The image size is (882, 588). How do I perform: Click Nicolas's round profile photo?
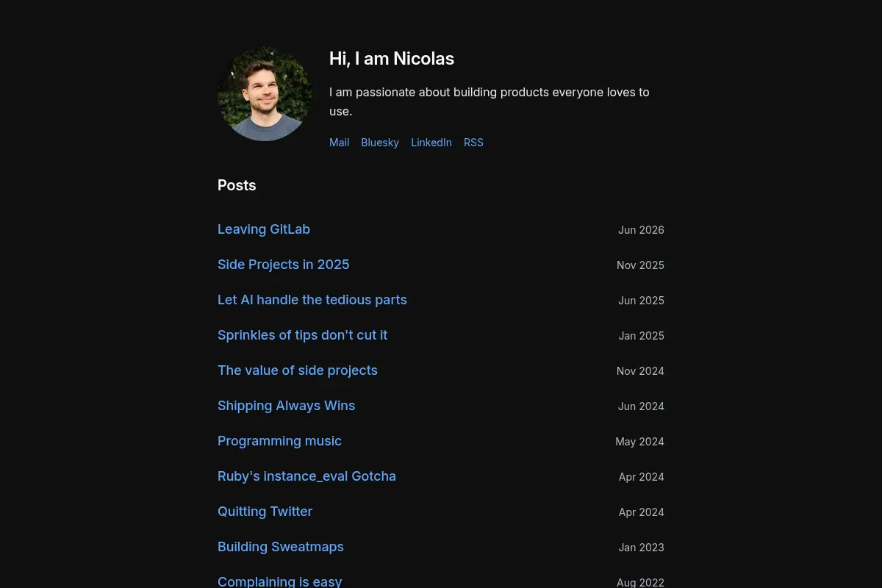(265, 94)
